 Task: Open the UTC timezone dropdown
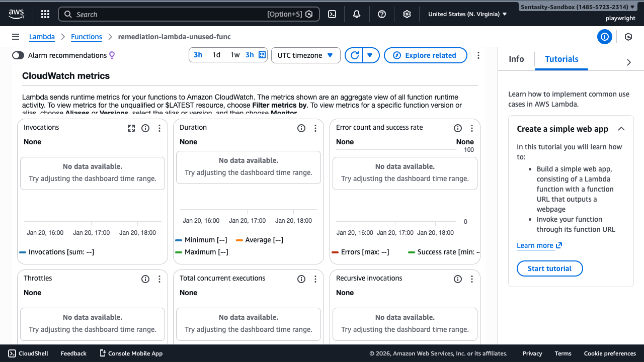305,55
